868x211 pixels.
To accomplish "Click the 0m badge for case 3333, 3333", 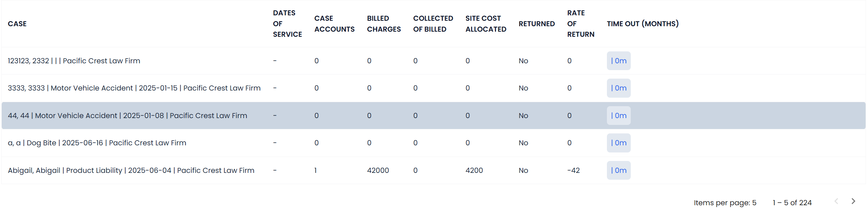I will pyautogui.click(x=618, y=88).
